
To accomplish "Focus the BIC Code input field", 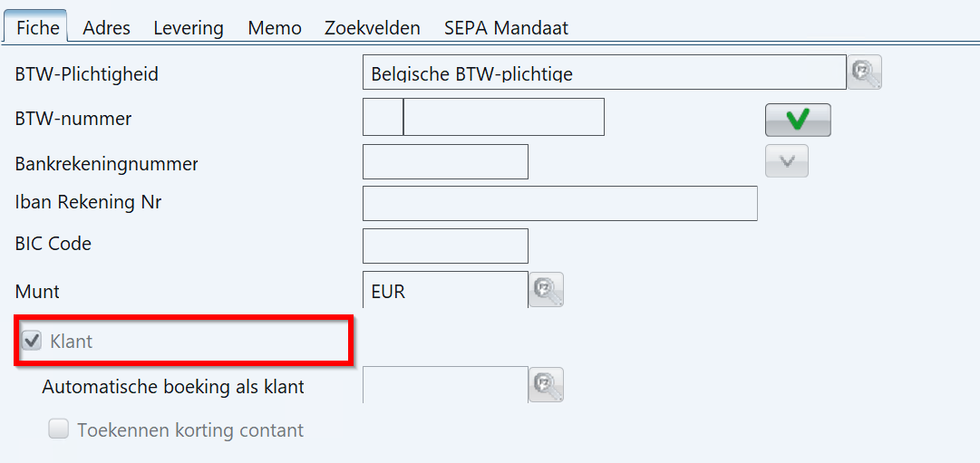I will [446, 246].
